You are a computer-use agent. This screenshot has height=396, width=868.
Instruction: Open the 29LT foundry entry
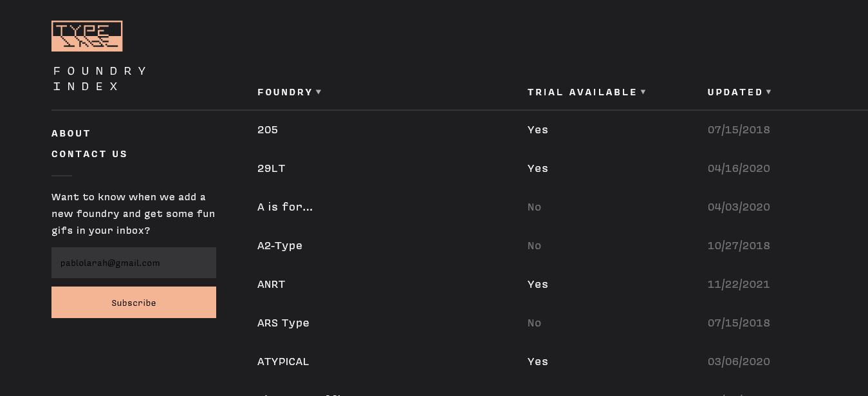(272, 168)
